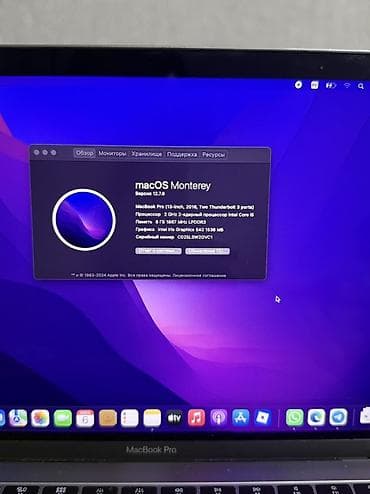
Task: Click the round icon left of input source
Action: click(298, 85)
